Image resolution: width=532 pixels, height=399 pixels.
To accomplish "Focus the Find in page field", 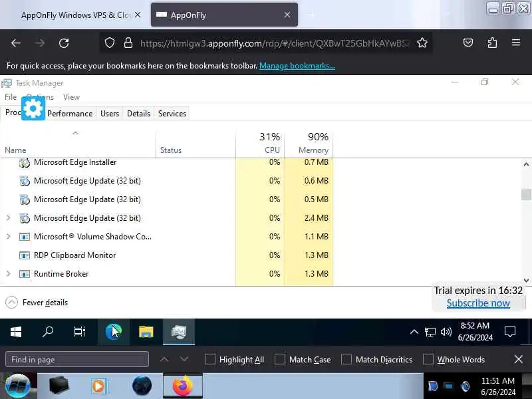I will 77,359.
